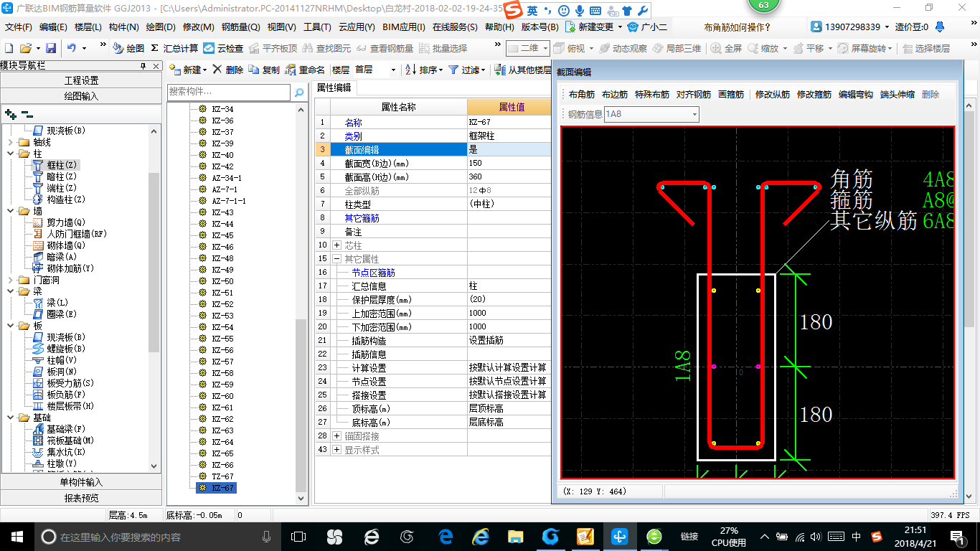Click the search magnifier beside the component search box
This screenshot has height=551, width=980.
tap(299, 93)
